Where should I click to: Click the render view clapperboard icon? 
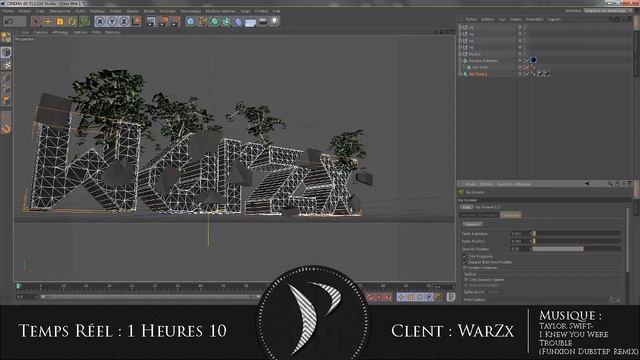click(151, 21)
